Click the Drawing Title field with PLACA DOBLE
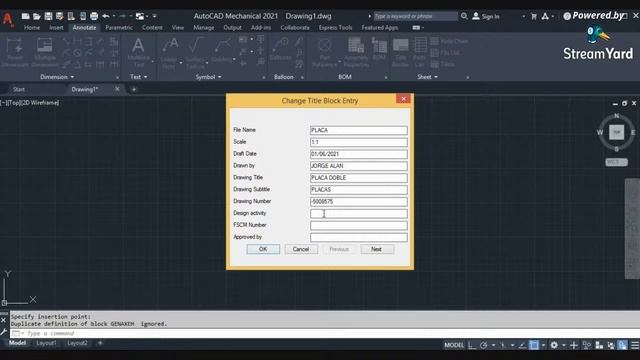This screenshot has width=640, height=360. click(359, 178)
